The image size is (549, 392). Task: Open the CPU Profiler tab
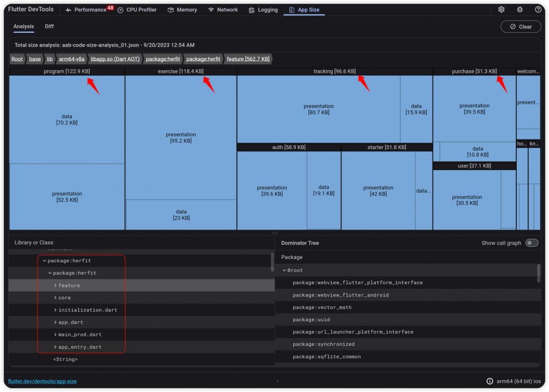click(x=137, y=10)
